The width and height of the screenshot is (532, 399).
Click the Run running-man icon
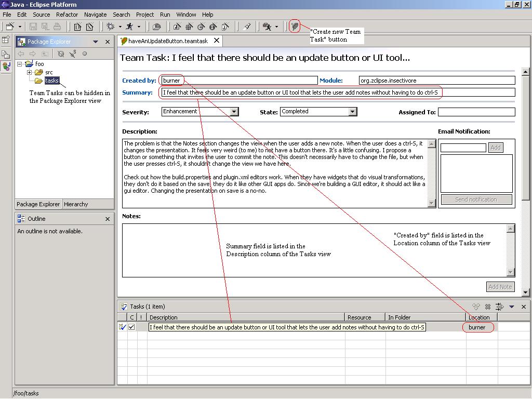click(x=129, y=26)
